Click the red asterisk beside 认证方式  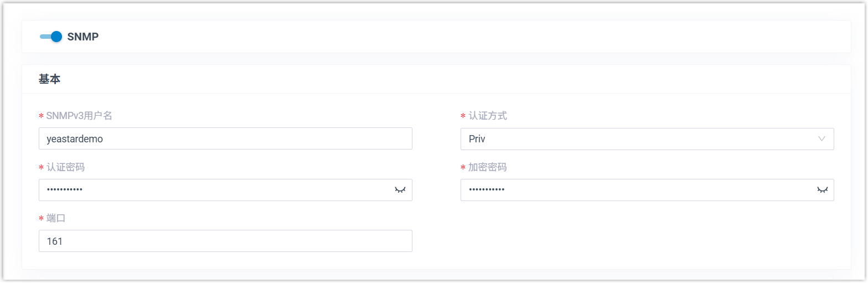463,116
